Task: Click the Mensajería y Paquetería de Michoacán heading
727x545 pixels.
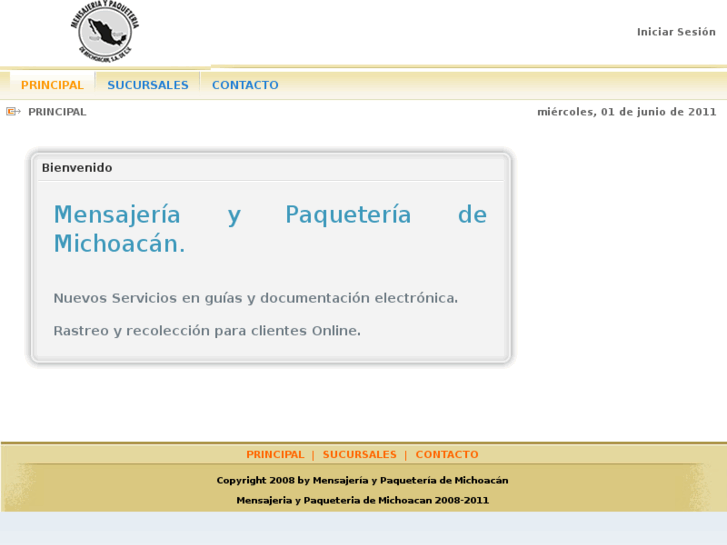Action: point(270,229)
